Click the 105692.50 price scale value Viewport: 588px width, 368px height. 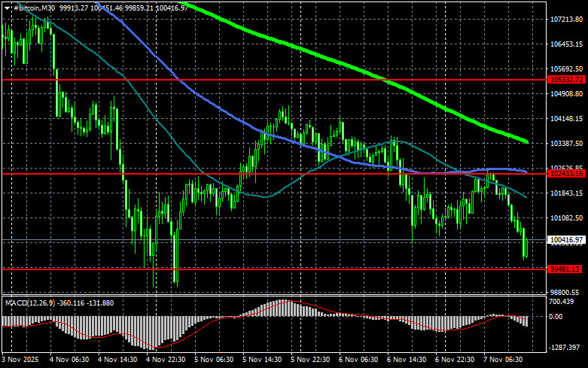[x=566, y=69]
